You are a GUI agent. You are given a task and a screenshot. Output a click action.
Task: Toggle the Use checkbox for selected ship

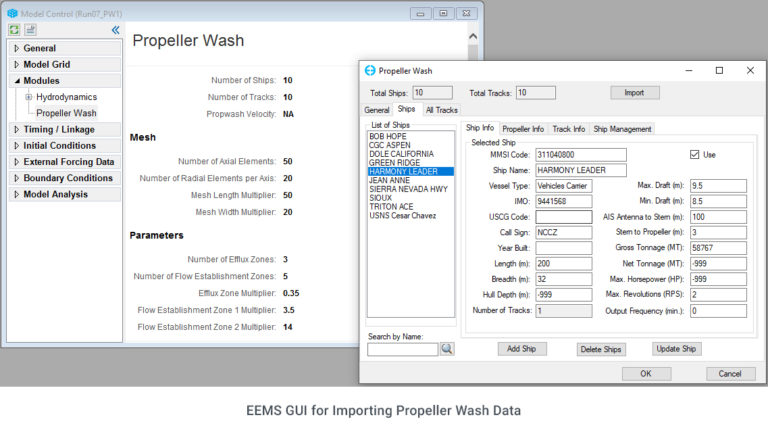695,155
